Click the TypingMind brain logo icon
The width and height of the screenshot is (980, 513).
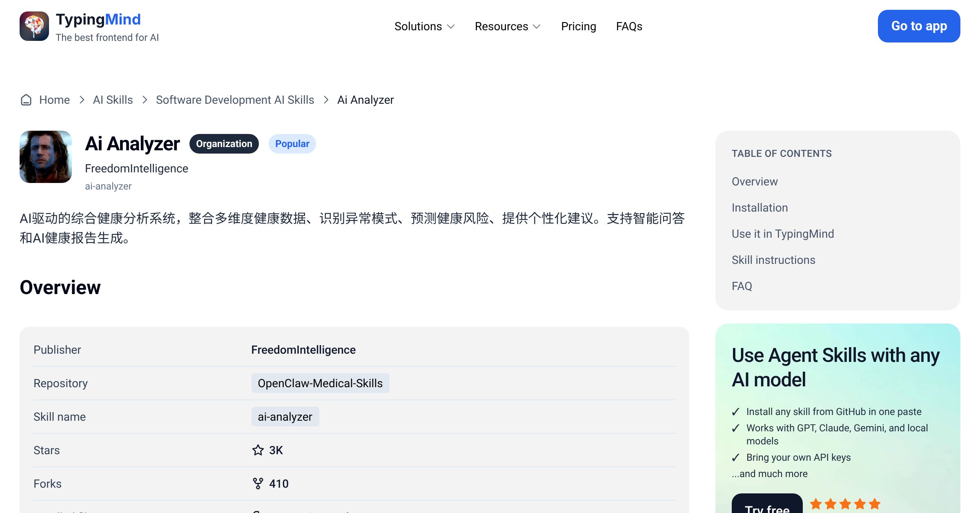tap(34, 26)
